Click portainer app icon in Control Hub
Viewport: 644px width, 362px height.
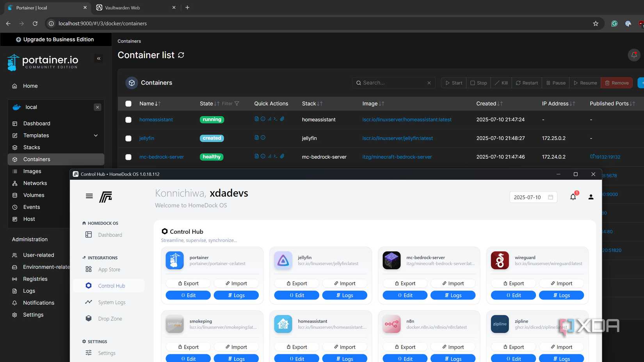click(174, 260)
